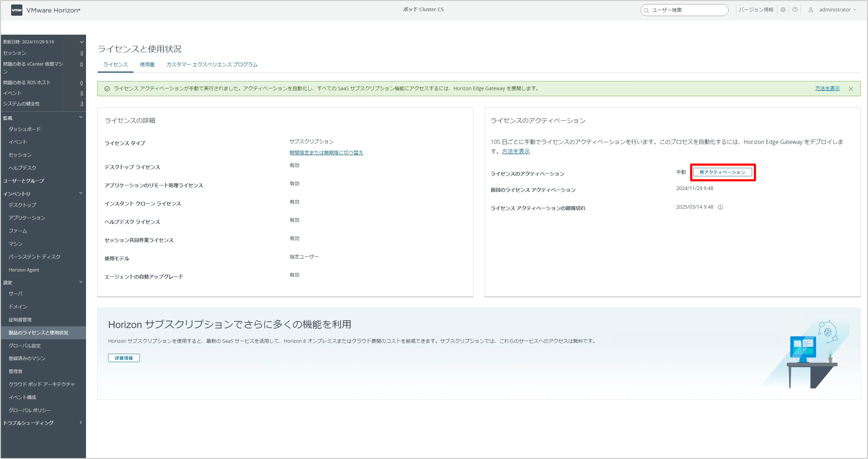Click the VMware logo icon

(16, 10)
